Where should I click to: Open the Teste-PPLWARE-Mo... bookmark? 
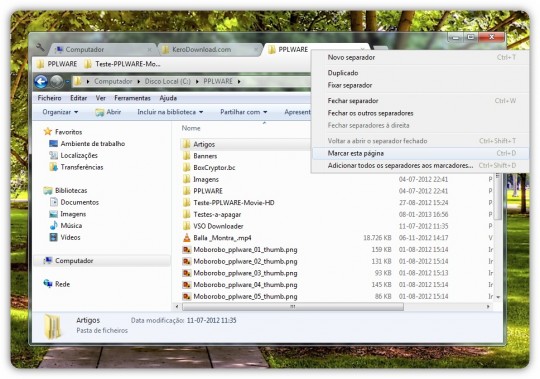point(123,64)
